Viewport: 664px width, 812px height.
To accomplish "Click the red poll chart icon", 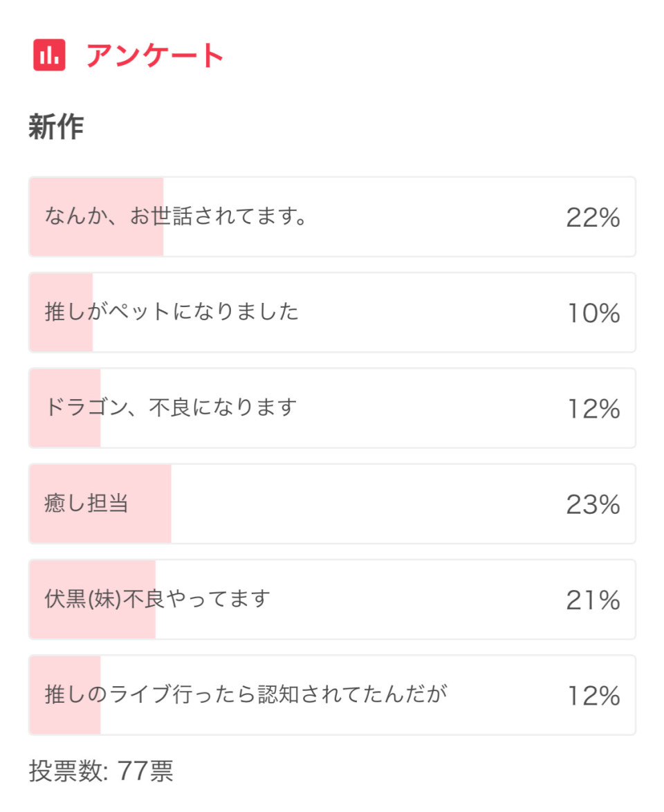I will tap(49, 55).
